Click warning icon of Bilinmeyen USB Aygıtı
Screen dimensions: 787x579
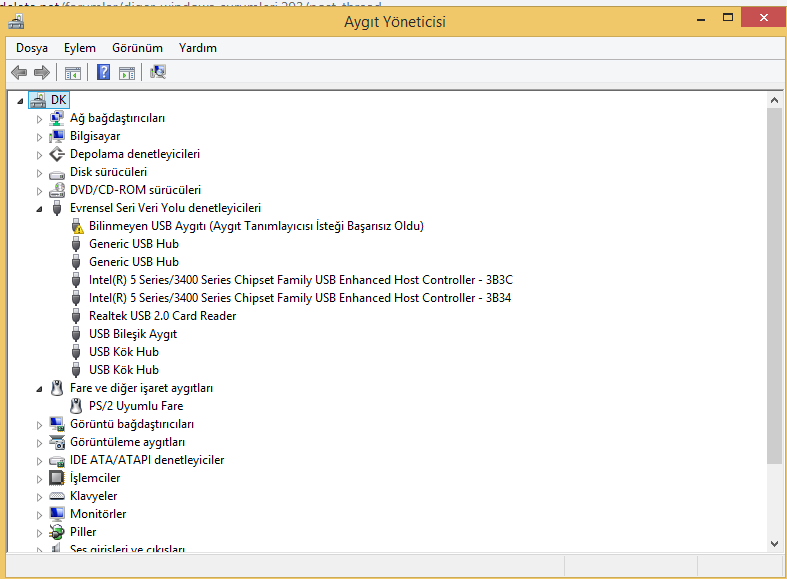point(77,226)
